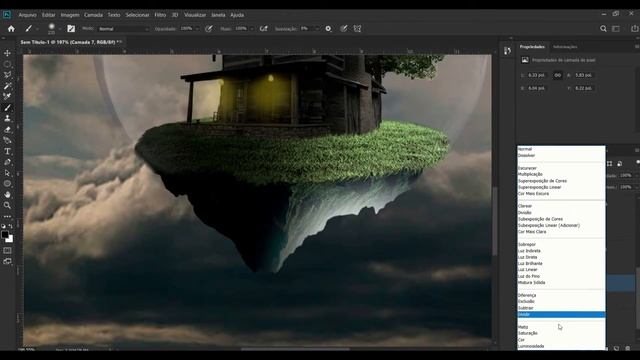Screen dimensions: 640x360
Task: Click the canvas vertical scrollbar
Action: tap(494, 220)
